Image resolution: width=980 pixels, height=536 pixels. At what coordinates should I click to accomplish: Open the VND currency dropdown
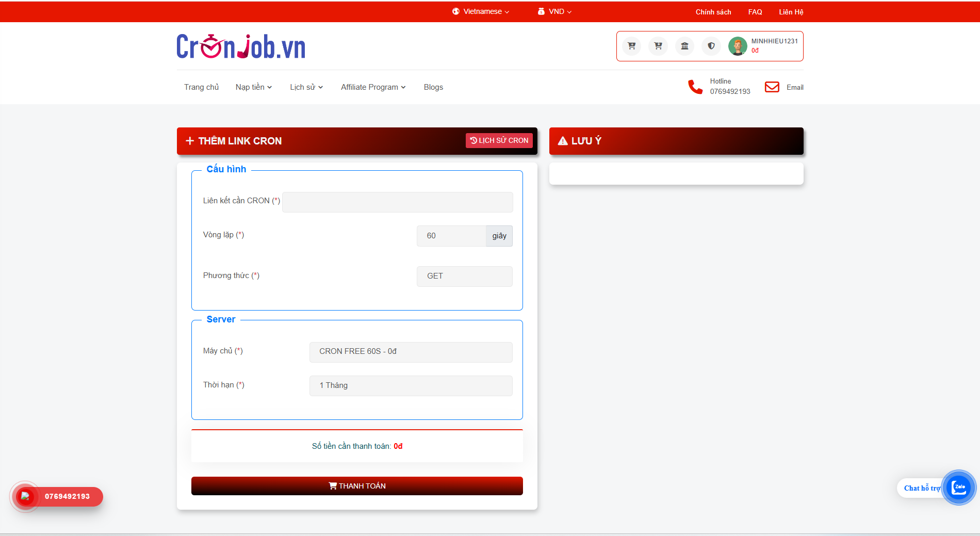tap(555, 11)
